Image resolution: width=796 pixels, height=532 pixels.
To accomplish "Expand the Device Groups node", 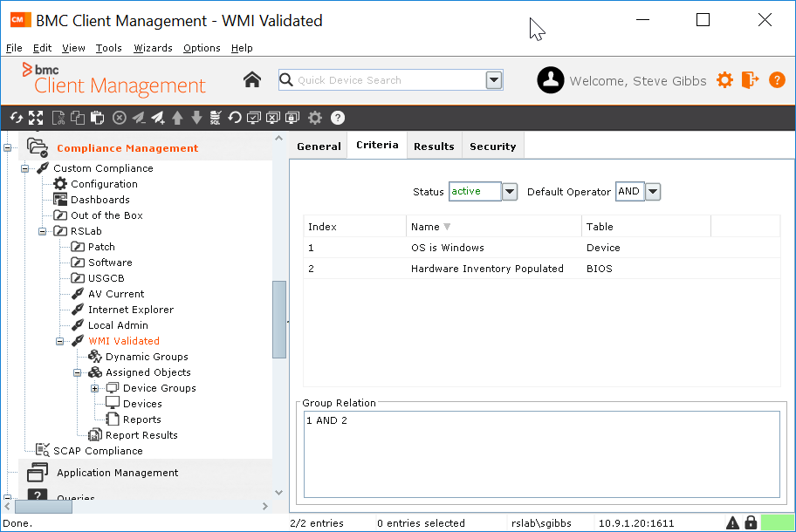I will [94, 388].
